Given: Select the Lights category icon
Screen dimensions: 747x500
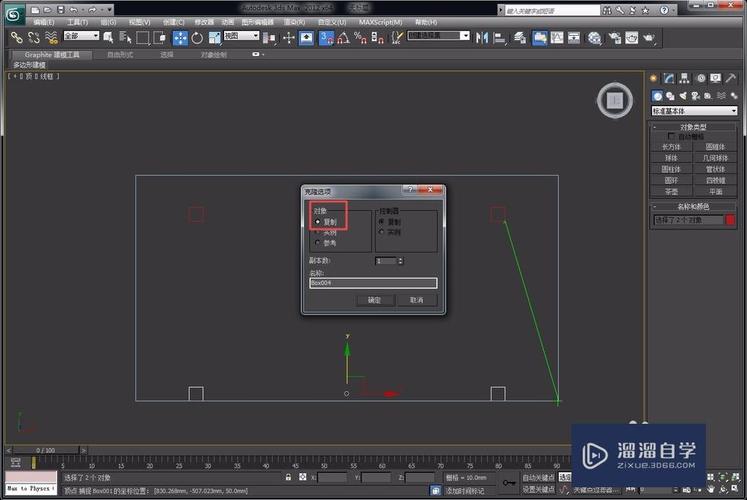Looking at the screenshot, I should [x=683, y=96].
